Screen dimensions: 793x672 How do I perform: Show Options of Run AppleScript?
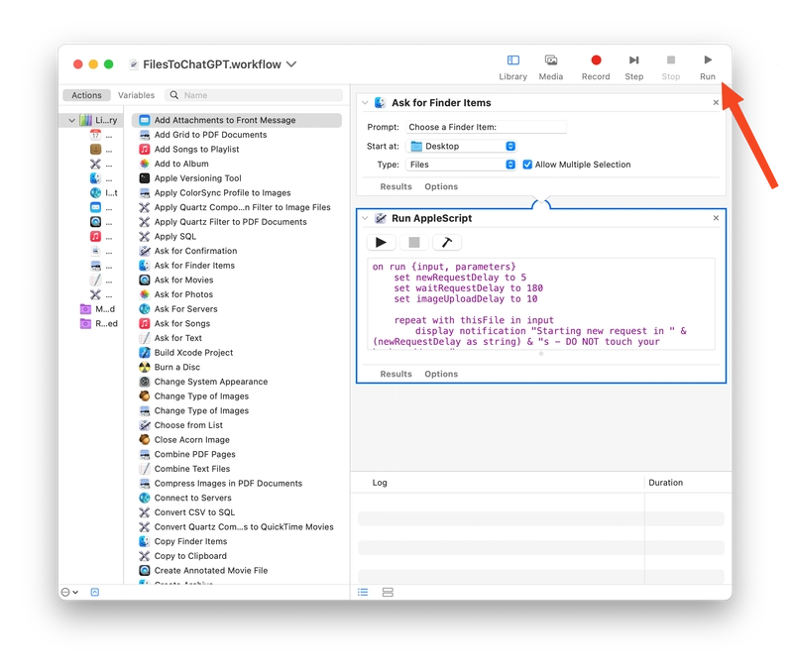(x=441, y=375)
